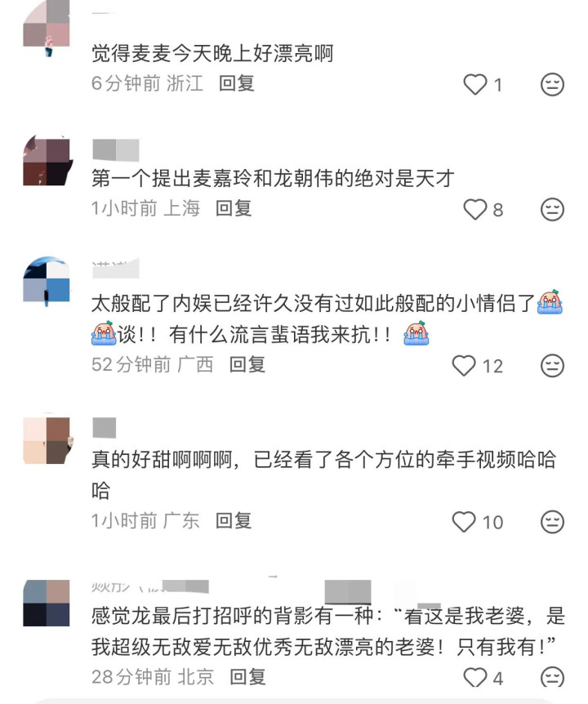
Task: Tap the dislike face on the 北京 comment
Action: tap(552, 678)
